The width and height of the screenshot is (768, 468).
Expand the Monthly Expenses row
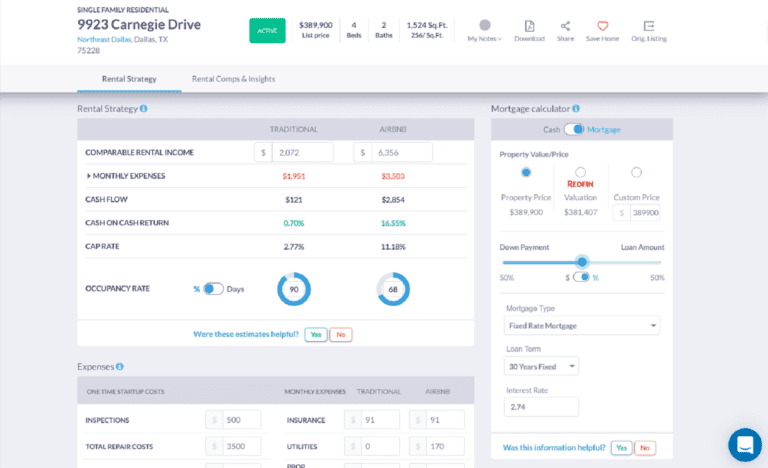coord(88,176)
